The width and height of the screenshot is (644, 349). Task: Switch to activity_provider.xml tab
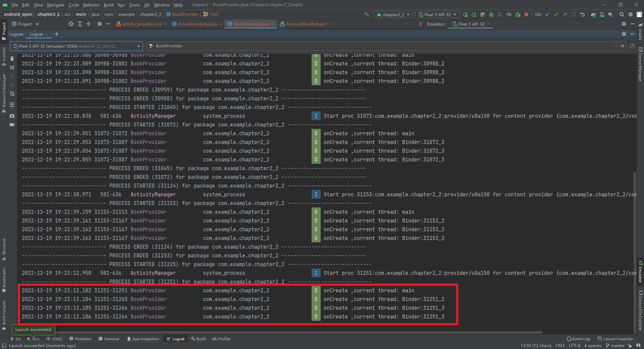142,24
